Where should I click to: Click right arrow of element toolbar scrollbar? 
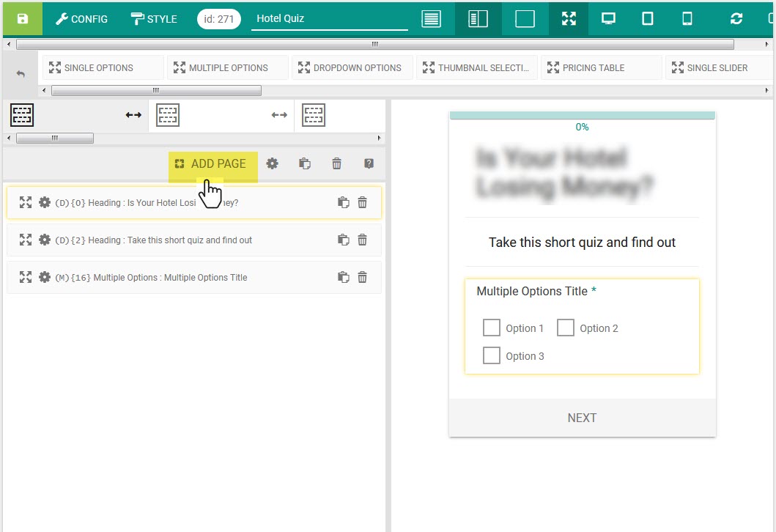tap(766, 91)
